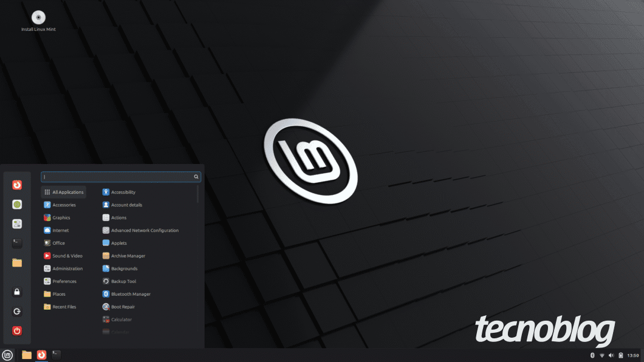Image resolution: width=644 pixels, height=362 pixels.
Task: Launch Firefox from the menu sidebar
Action: [x=17, y=185]
